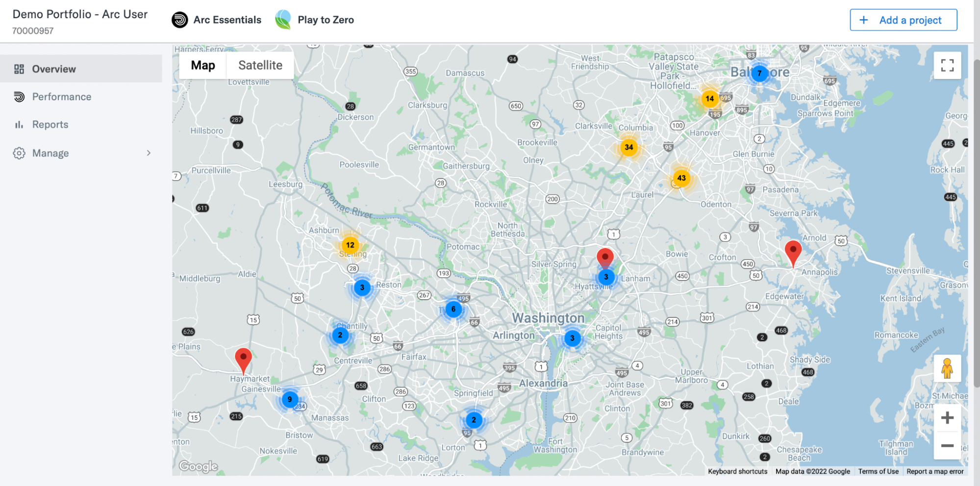This screenshot has height=486, width=980.
Task: Click the Demo Portfolio - Arc User title
Action: coord(80,14)
